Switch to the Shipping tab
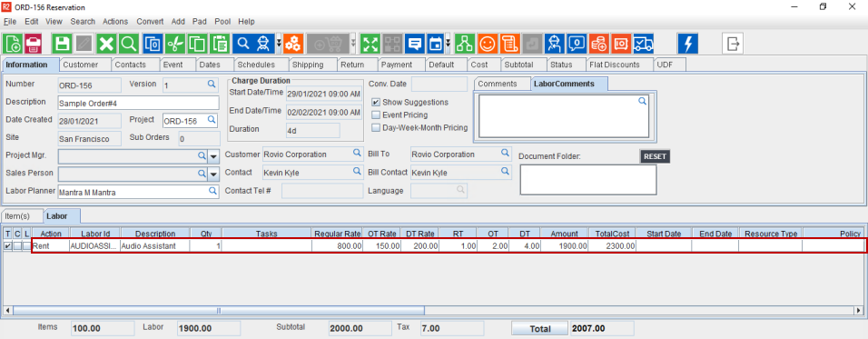Viewport: 868px width, 339px height. coord(308,65)
